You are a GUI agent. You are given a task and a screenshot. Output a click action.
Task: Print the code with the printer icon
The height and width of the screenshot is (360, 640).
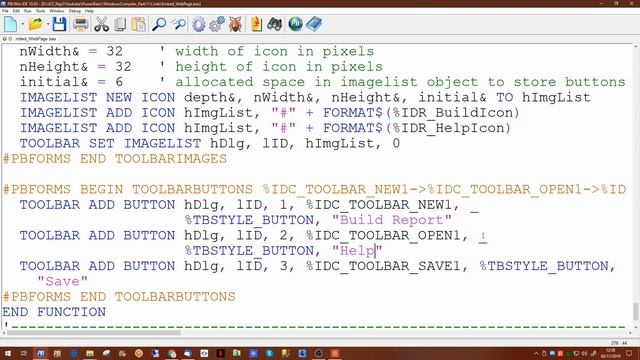pos(80,24)
